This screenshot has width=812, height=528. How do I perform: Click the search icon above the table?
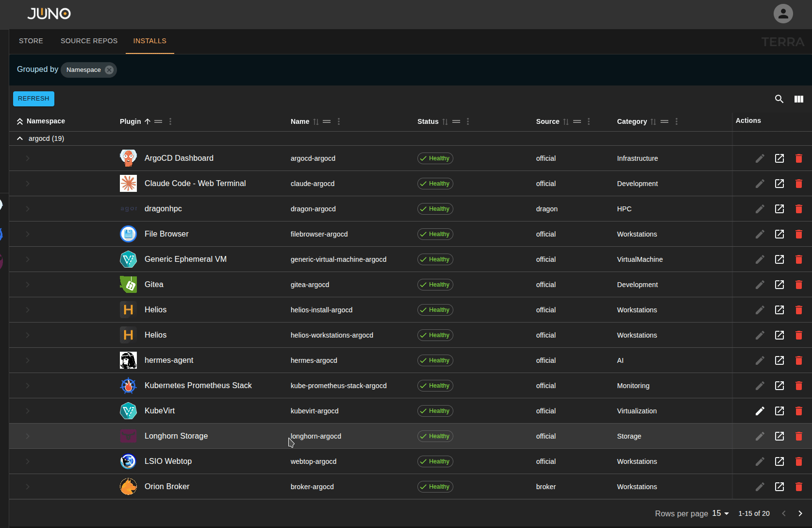pos(779,99)
